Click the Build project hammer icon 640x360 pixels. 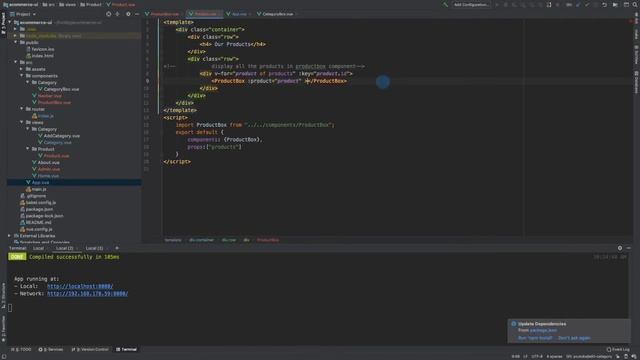[x=445, y=4]
